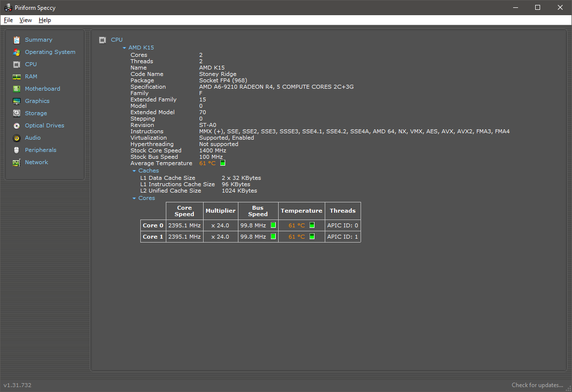Click the CPU chip icon in sidebar
The image size is (572, 392).
[x=16, y=65]
